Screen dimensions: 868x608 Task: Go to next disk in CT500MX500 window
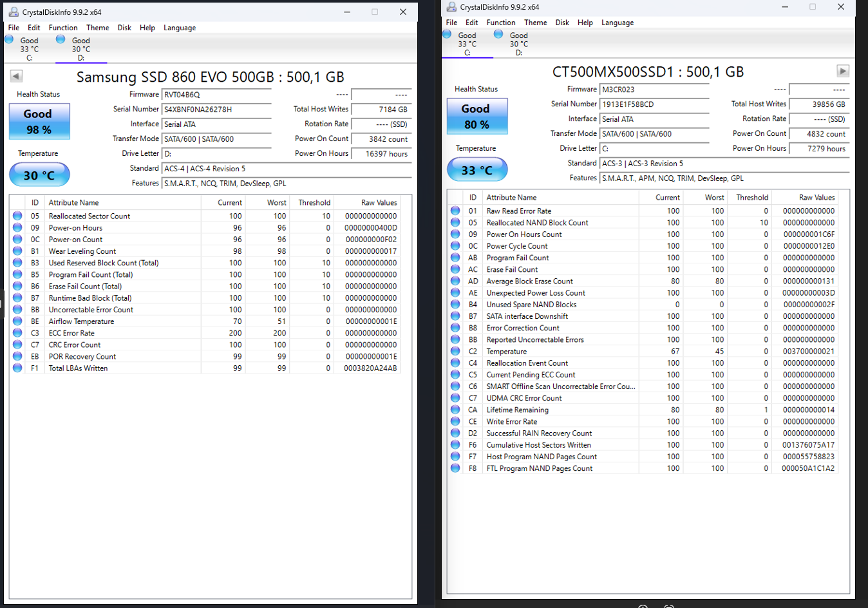843,71
